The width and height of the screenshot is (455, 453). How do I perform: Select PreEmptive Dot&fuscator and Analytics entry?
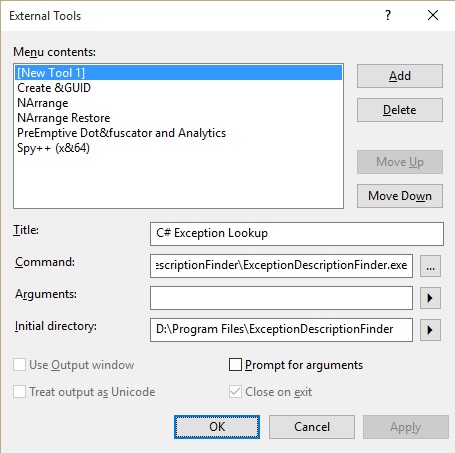(x=178, y=133)
